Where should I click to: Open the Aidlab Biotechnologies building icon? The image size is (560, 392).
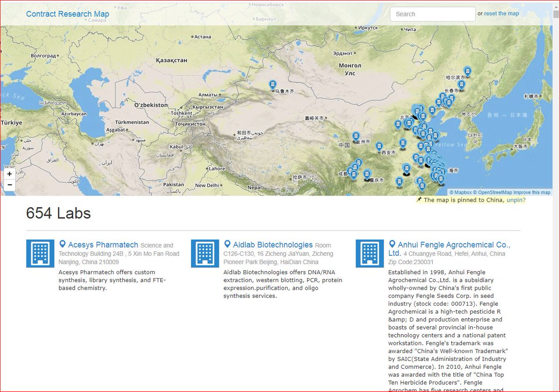205,254
